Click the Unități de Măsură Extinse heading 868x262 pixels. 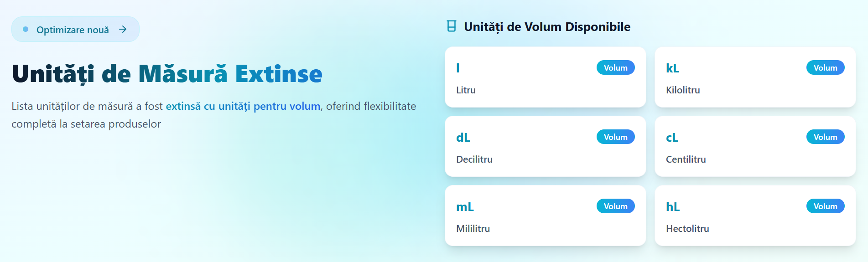[x=167, y=74]
